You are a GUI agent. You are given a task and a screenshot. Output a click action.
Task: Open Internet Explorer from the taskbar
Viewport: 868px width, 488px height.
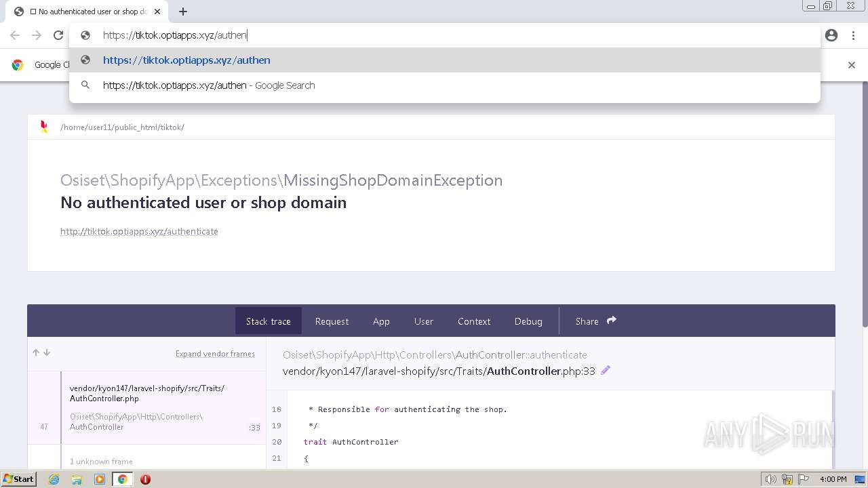[x=54, y=479]
